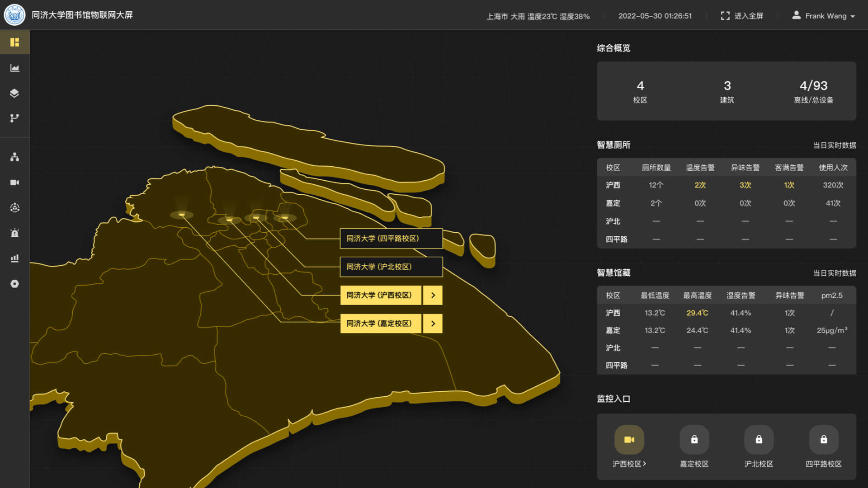Viewport: 868px width, 488px height.
Task: Click the timestamp 2022-05-30 01:26:51
Action: [655, 16]
